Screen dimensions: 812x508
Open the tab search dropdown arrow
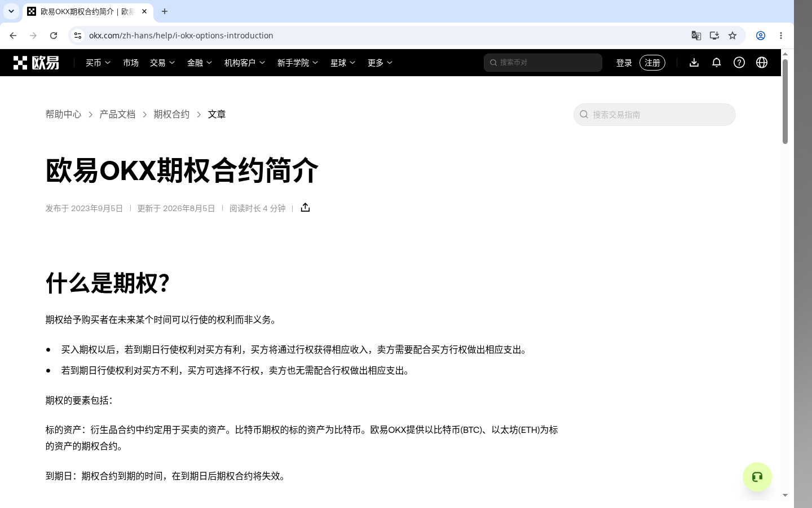[11, 11]
